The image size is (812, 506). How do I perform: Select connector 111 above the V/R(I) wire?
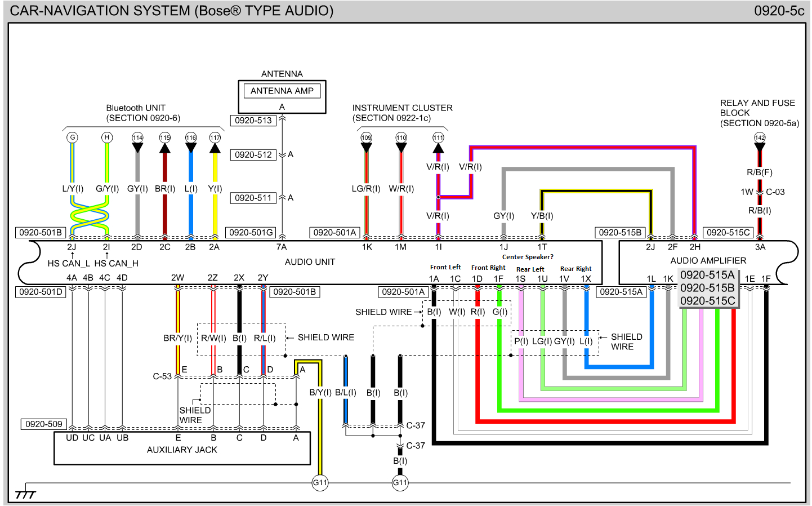tap(439, 137)
